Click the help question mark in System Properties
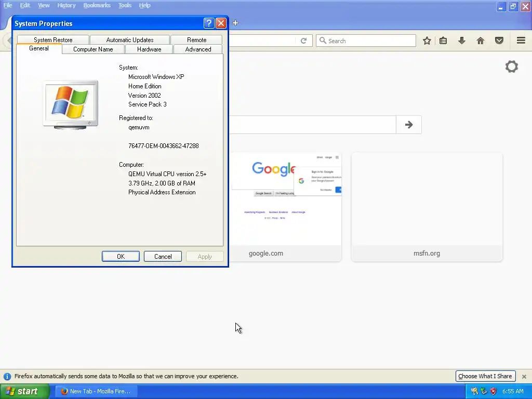 pos(209,23)
